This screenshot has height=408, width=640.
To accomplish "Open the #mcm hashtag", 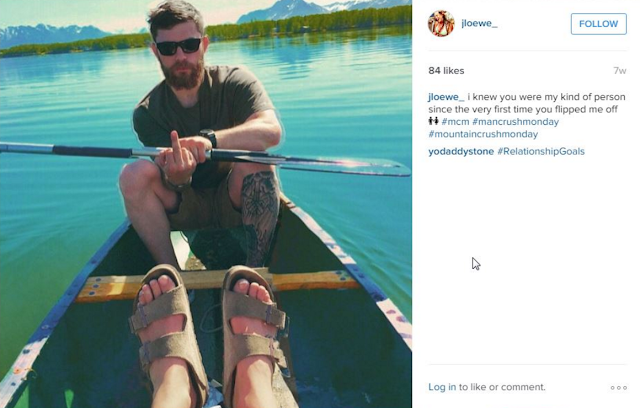I will pos(456,122).
